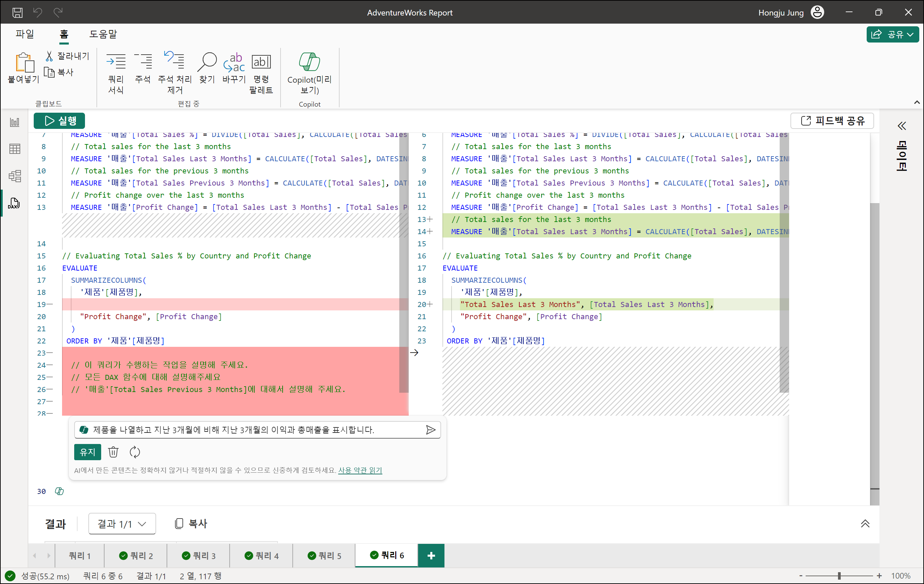Open the 사용 약관 읽기 link

(x=360, y=470)
